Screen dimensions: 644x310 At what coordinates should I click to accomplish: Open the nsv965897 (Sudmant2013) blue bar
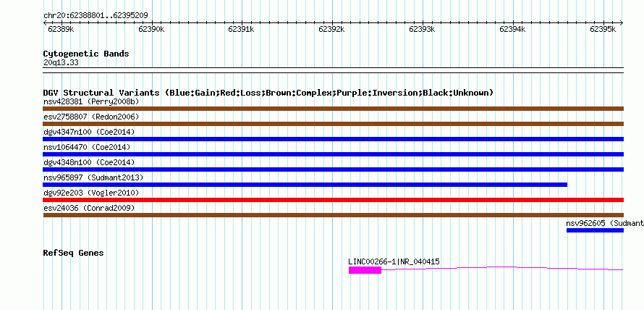(x=305, y=185)
